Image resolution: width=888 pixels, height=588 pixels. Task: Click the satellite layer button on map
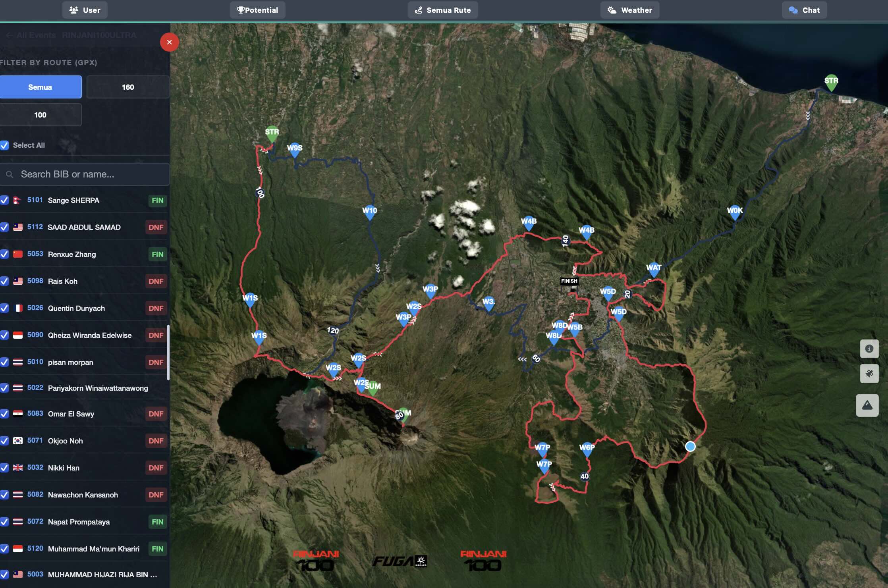(x=869, y=374)
